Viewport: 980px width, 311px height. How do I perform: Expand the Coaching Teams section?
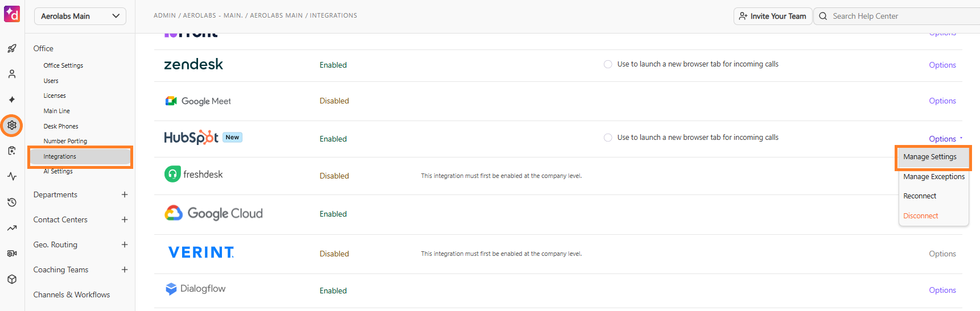pos(125,269)
